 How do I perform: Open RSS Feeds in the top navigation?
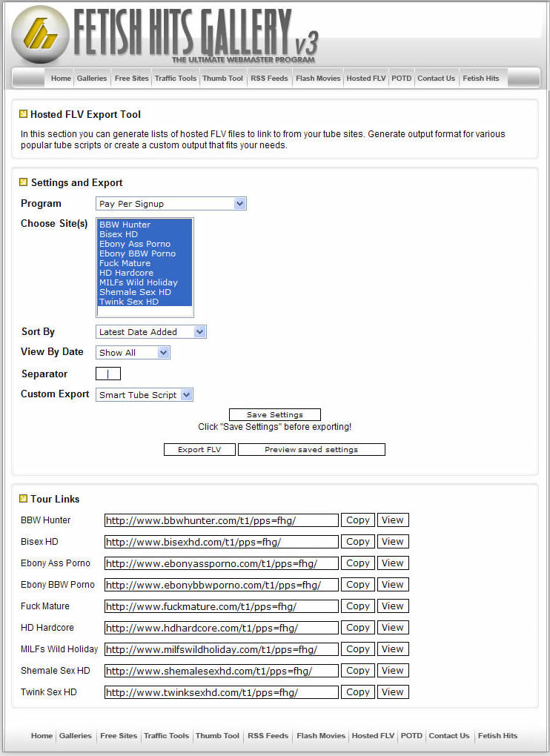coord(269,78)
